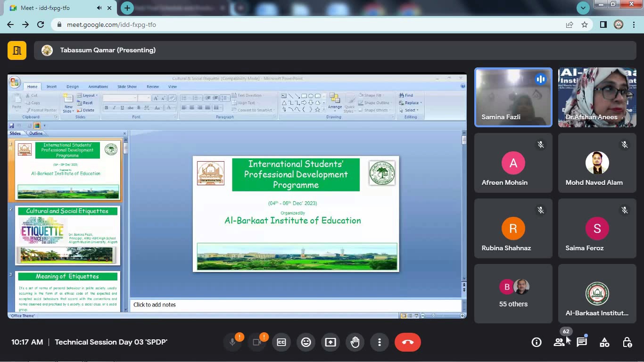Click the red Leave call button
The image size is (644, 362).
click(408, 342)
